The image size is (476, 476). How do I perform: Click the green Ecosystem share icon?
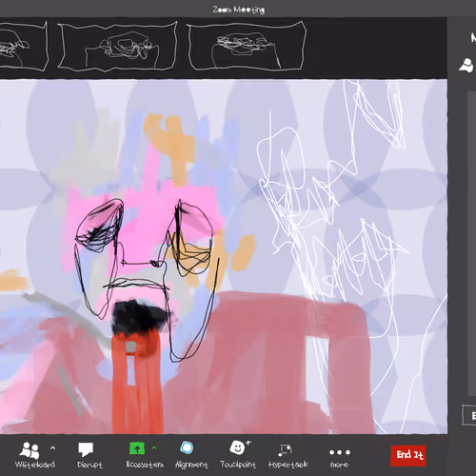(x=137, y=448)
